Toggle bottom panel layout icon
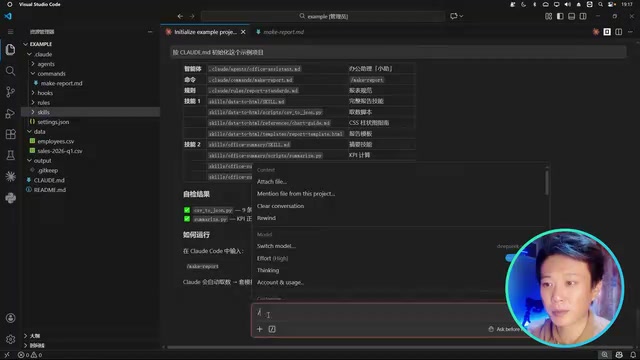 coord(571,16)
